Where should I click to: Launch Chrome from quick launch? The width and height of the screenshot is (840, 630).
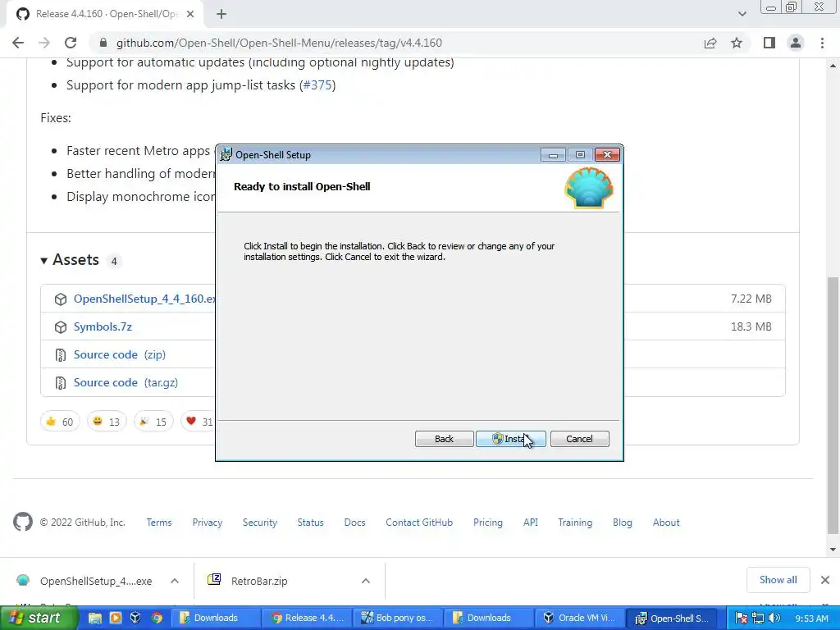pyautogui.click(x=157, y=618)
